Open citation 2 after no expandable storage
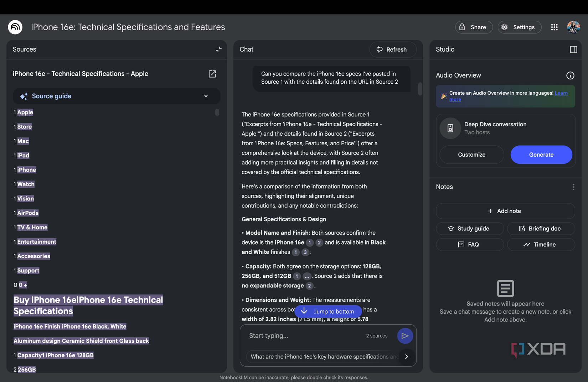Viewport: 588px width, 382px height. pyautogui.click(x=309, y=286)
